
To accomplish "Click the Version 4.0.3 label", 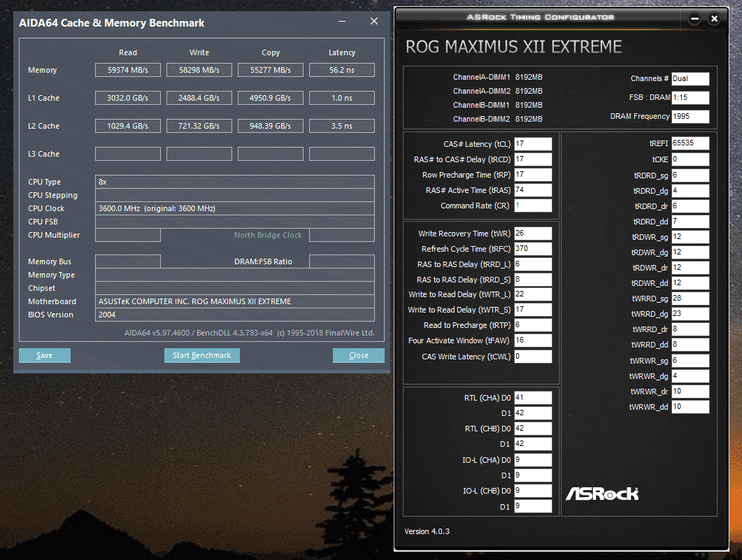I will [427, 531].
